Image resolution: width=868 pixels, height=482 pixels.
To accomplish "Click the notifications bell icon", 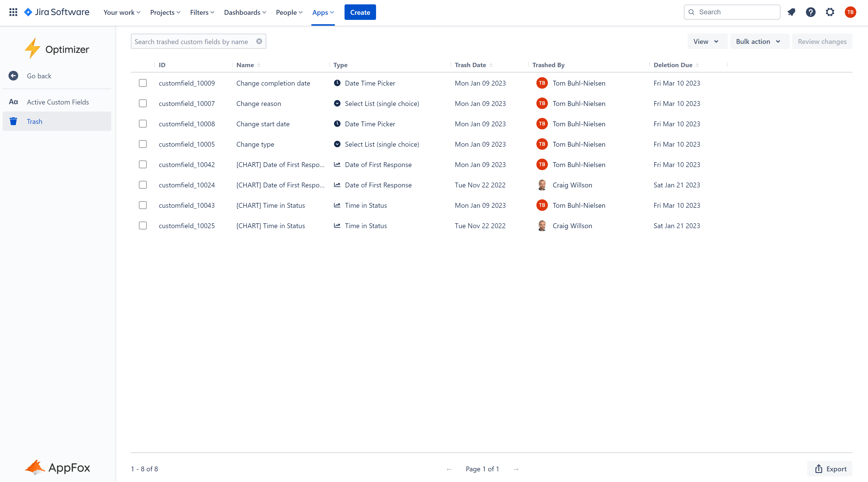I will click(x=791, y=12).
